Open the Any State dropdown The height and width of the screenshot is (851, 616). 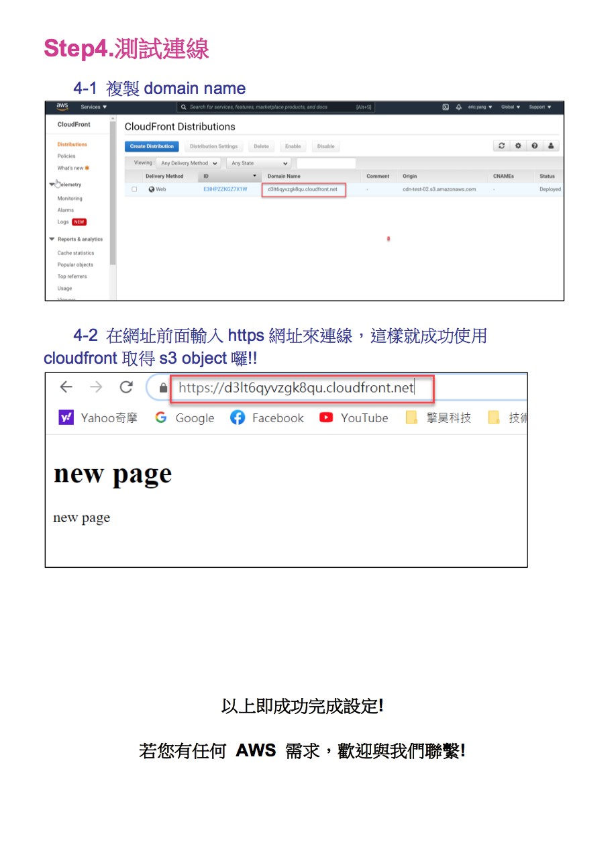[259, 163]
